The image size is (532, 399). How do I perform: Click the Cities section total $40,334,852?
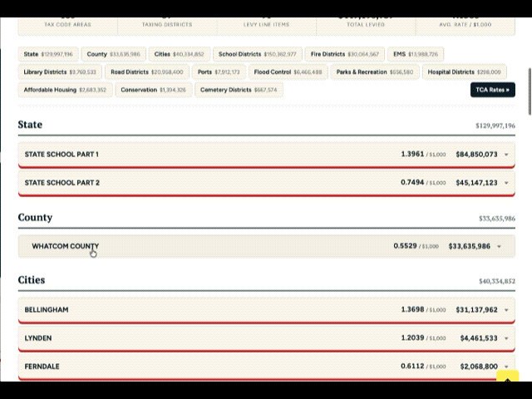[x=497, y=281]
